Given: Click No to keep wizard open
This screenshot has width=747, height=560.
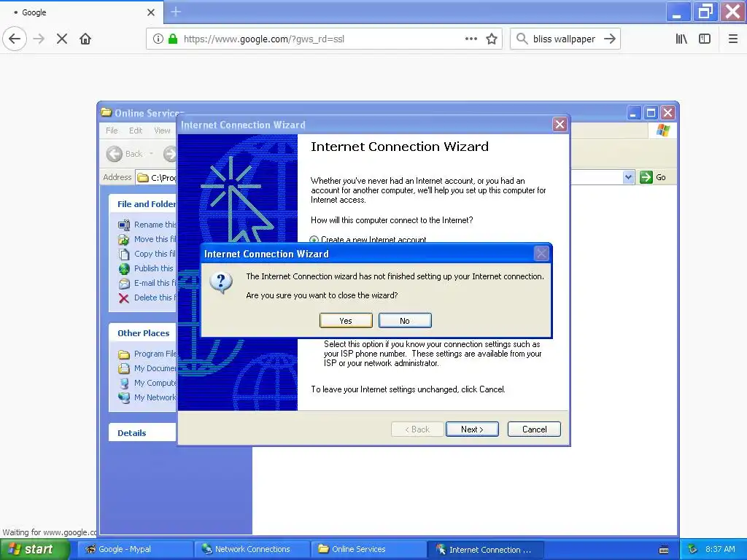Looking at the screenshot, I should [x=405, y=321].
